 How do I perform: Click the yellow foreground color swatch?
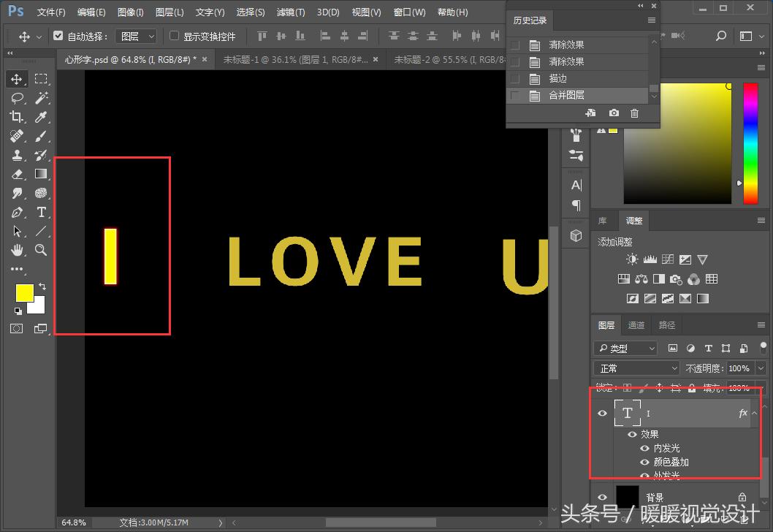24,292
